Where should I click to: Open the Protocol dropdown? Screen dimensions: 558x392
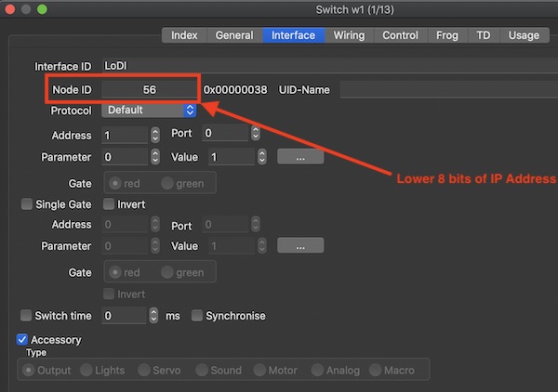[x=150, y=111]
